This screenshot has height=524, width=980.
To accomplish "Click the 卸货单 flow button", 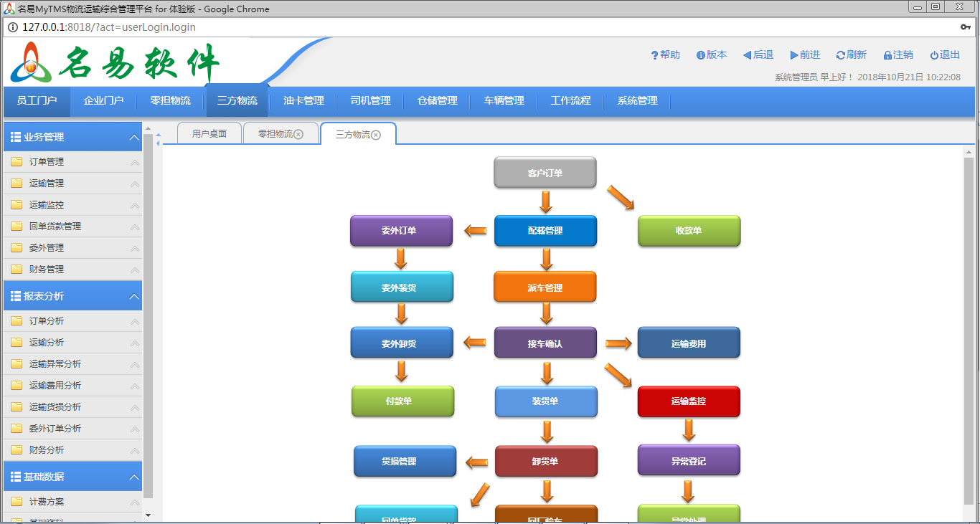I will [546, 461].
